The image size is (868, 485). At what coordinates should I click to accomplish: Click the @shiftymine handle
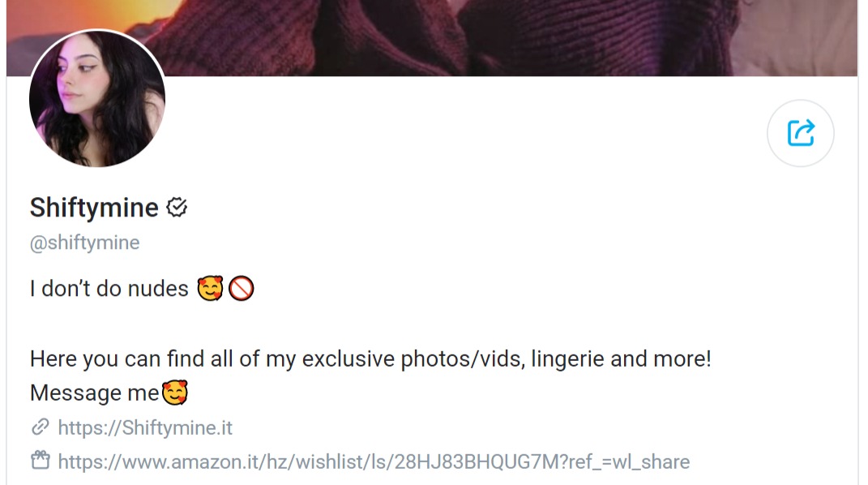coord(85,243)
